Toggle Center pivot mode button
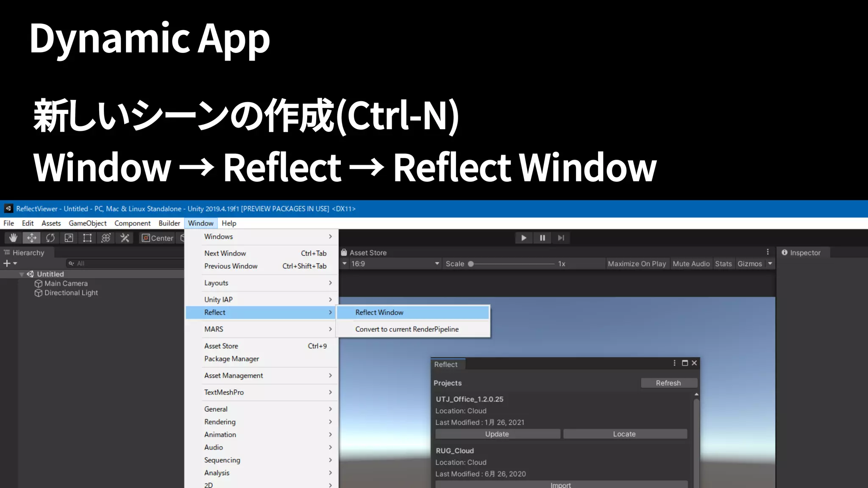This screenshot has width=868, height=488. [158, 238]
